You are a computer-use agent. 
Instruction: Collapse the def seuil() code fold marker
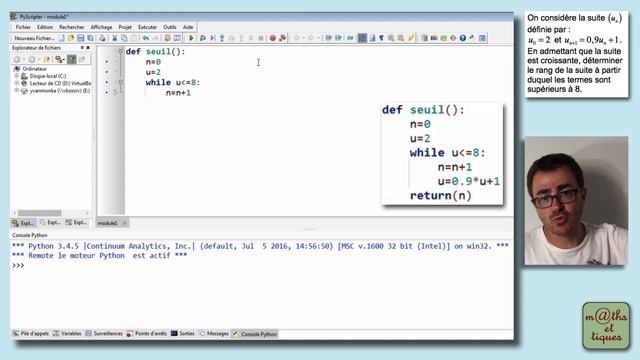[120, 51]
